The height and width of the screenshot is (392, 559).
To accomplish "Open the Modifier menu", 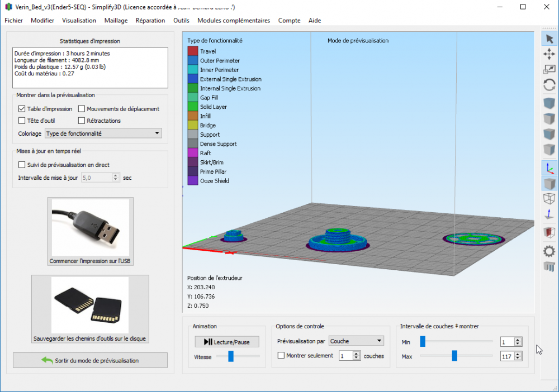I will [42, 20].
